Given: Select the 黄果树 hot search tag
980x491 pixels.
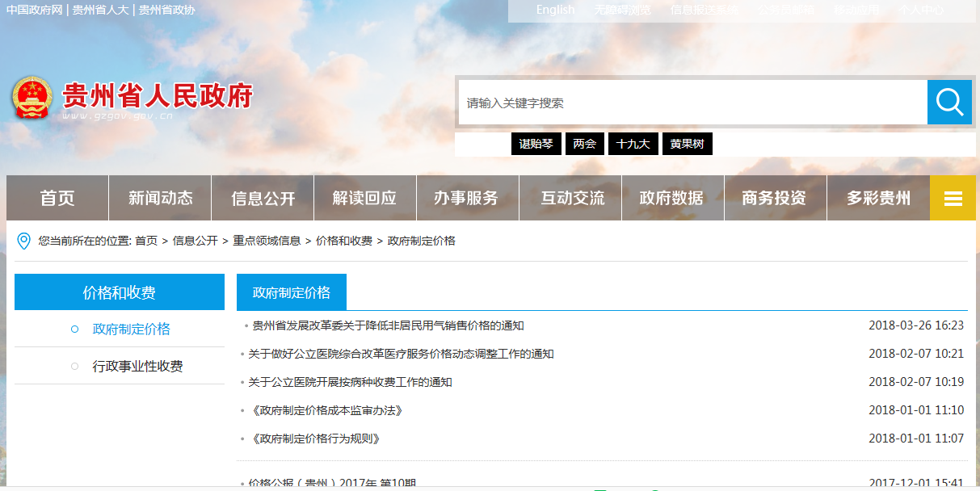Looking at the screenshot, I should [688, 144].
